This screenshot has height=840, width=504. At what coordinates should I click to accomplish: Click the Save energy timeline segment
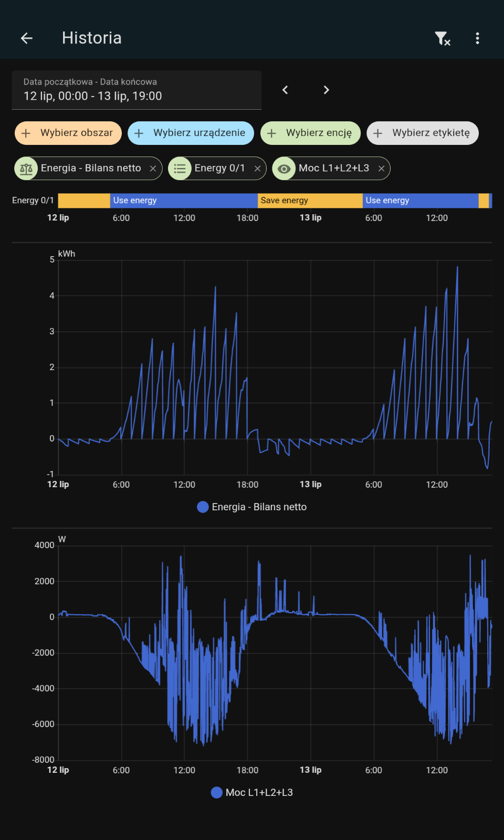click(310, 201)
